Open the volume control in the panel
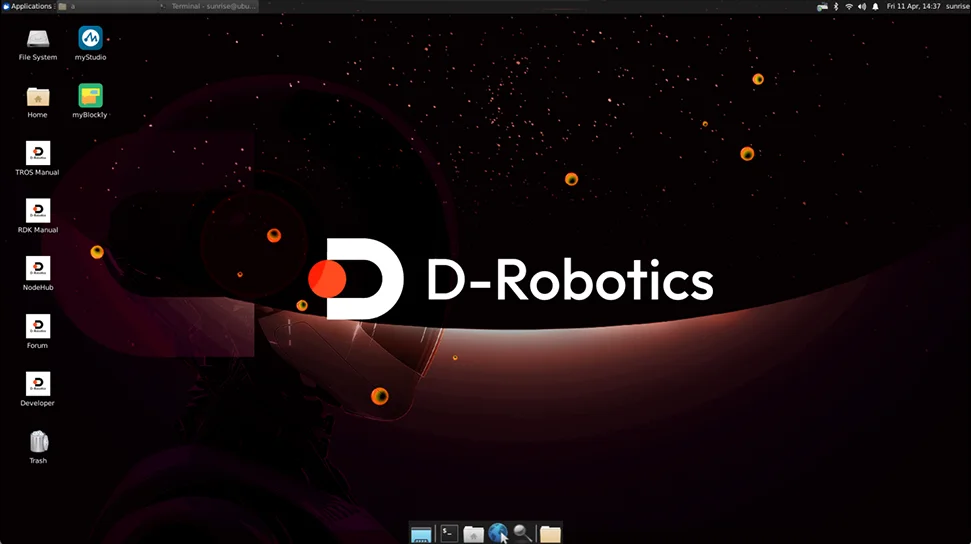The height and width of the screenshot is (544, 971). (x=862, y=6)
